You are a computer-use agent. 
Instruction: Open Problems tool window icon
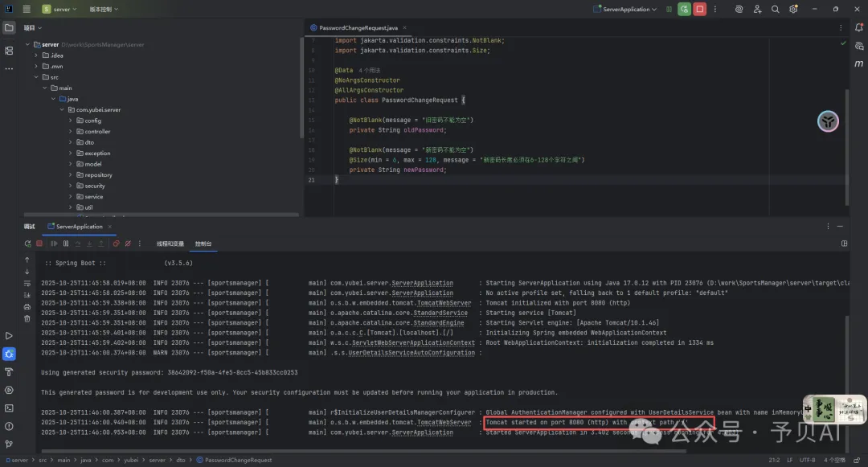tap(9, 426)
